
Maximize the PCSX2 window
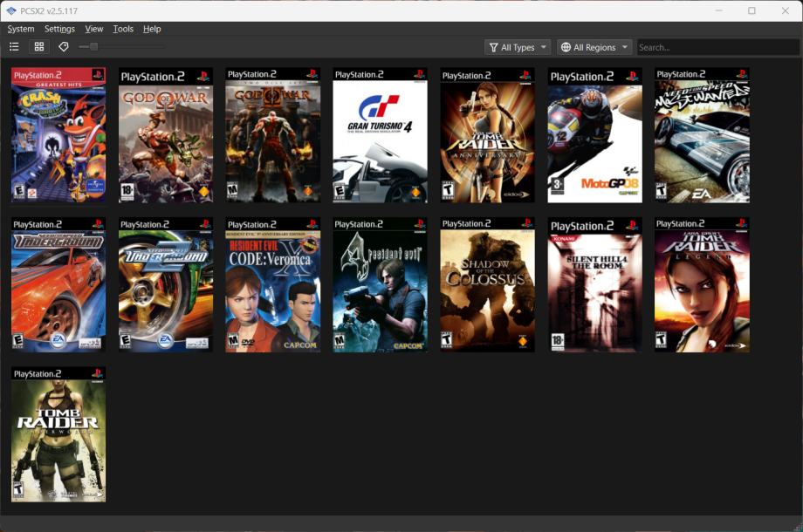[752, 10]
